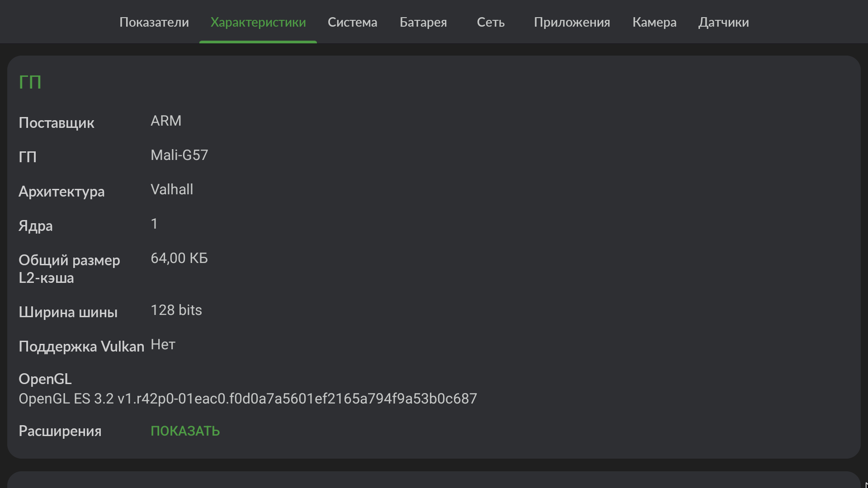
Task: Go to the Датчики tab
Action: (x=723, y=22)
